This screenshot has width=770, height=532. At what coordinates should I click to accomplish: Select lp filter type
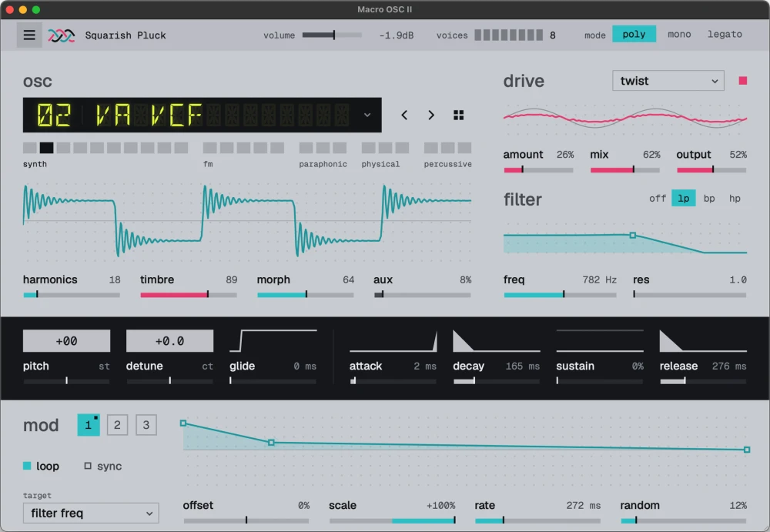[x=684, y=199]
